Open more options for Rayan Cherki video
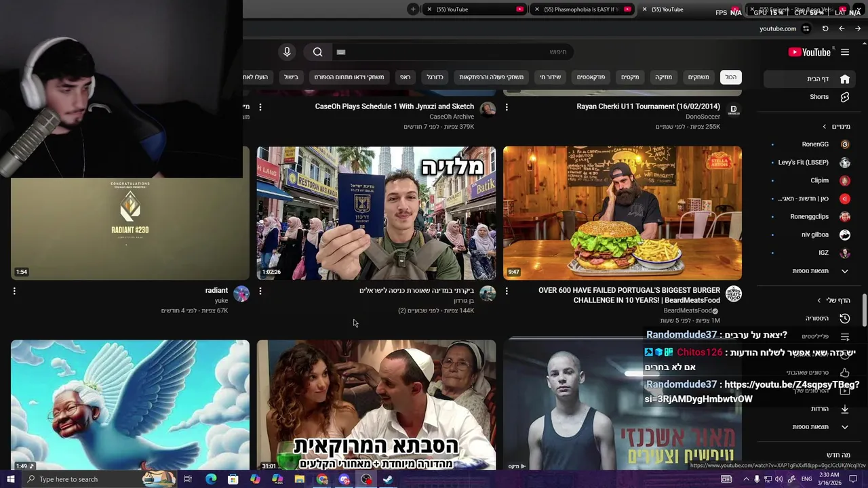Image resolution: width=868 pixels, height=488 pixels. 507,107
